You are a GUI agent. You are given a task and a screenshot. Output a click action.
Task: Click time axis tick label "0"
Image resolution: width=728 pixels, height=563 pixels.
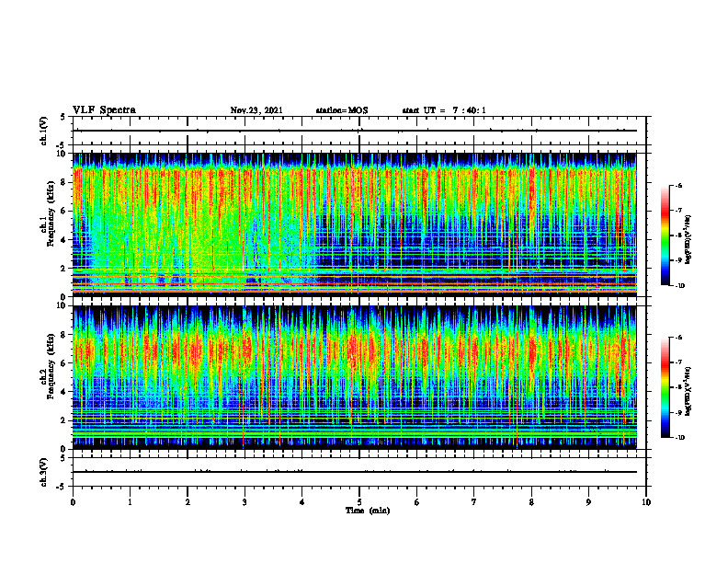(x=73, y=502)
